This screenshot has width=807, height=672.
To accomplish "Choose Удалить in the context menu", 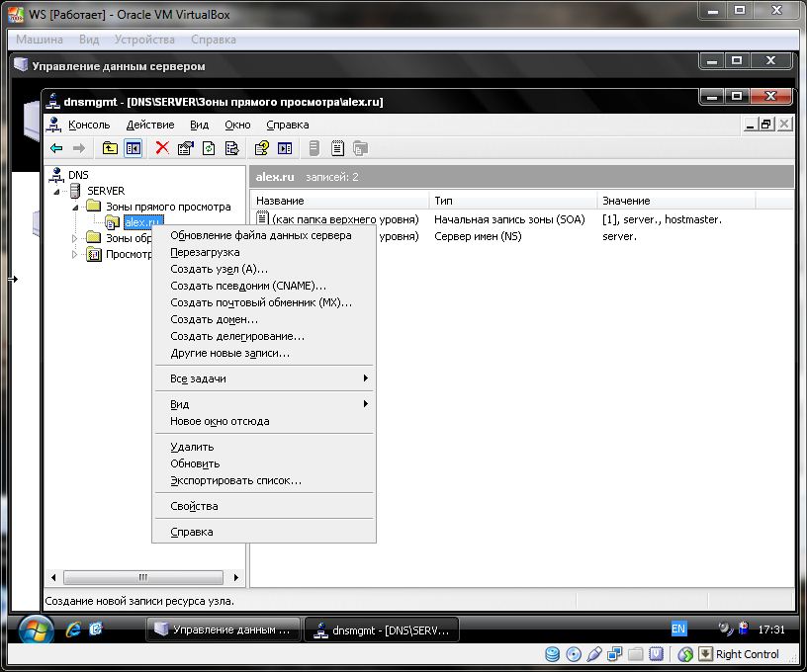I will coord(264,447).
